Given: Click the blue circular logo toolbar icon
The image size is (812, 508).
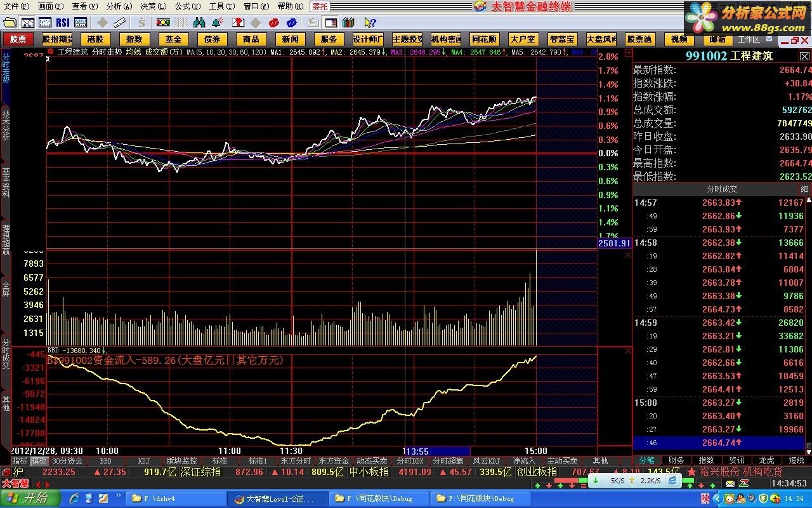Looking at the screenshot, I should [291, 23].
